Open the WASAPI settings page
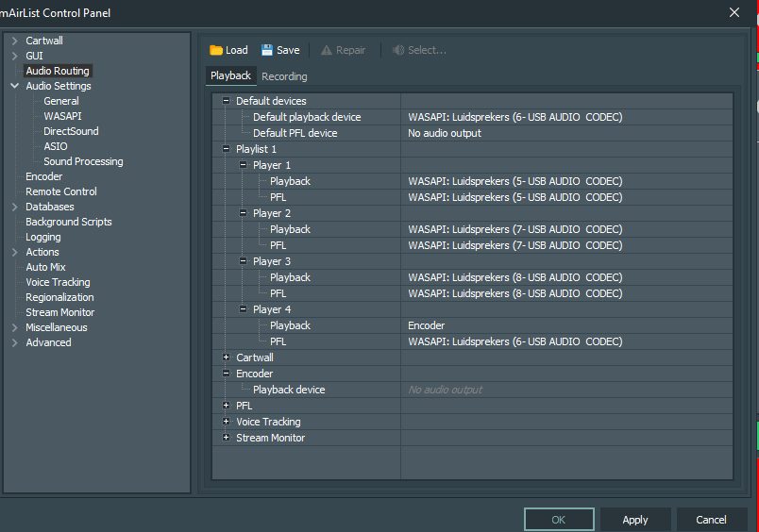The width and height of the screenshot is (759, 532). coord(63,116)
